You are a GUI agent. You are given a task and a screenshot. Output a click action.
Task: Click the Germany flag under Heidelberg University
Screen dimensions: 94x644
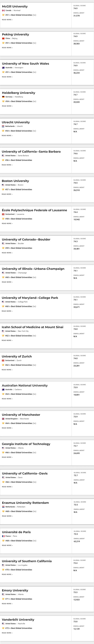pyautogui.click(x=3, y=97)
